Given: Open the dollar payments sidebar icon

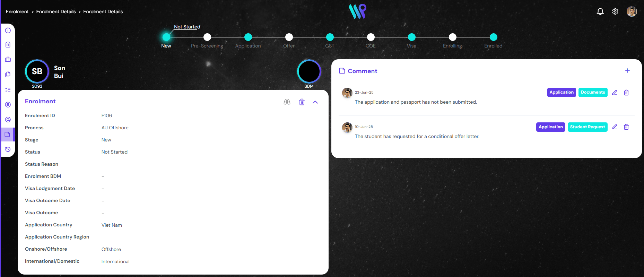Looking at the screenshot, I should [8, 105].
